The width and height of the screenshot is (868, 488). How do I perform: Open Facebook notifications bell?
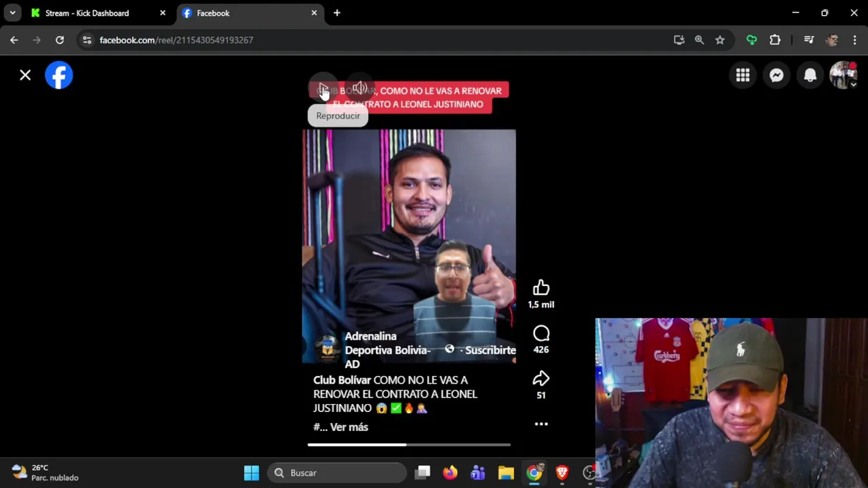810,75
